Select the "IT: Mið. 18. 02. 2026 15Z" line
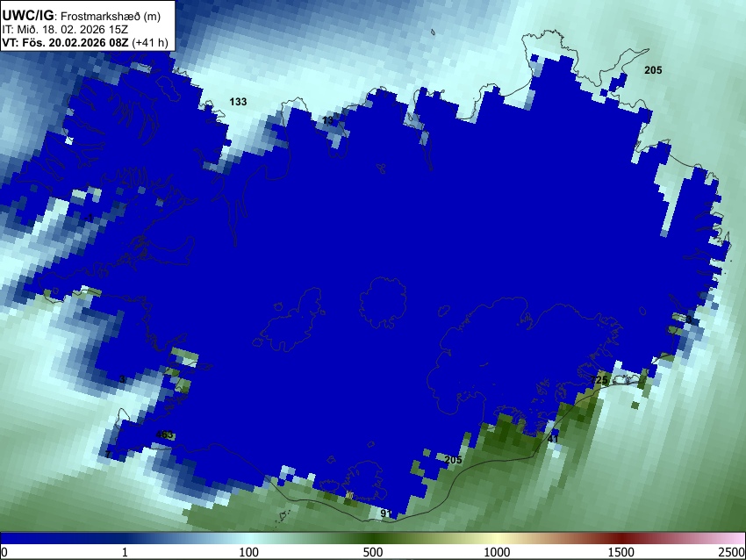This screenshot has width=746, height=560. coord(65,30)
